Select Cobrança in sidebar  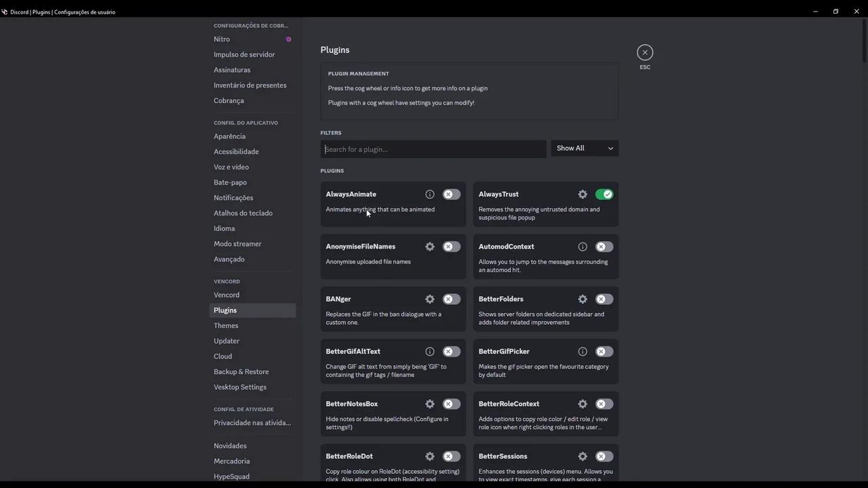pos(253,100)
